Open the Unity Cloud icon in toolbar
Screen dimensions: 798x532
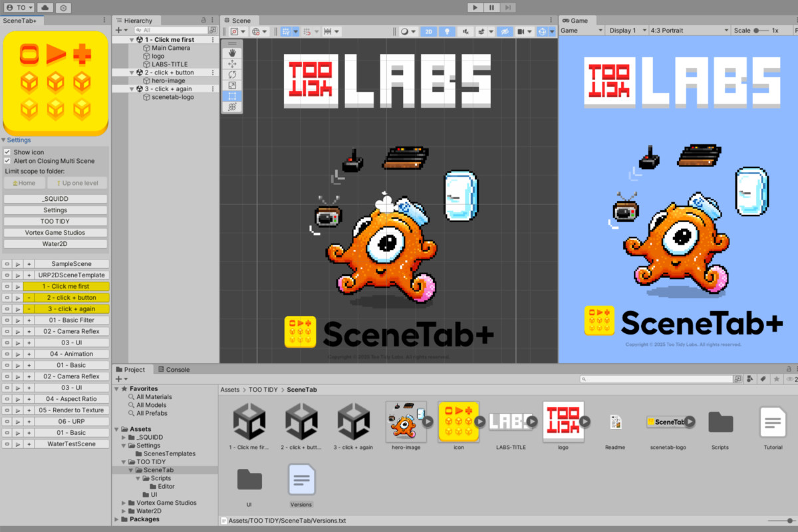[46, 7]
